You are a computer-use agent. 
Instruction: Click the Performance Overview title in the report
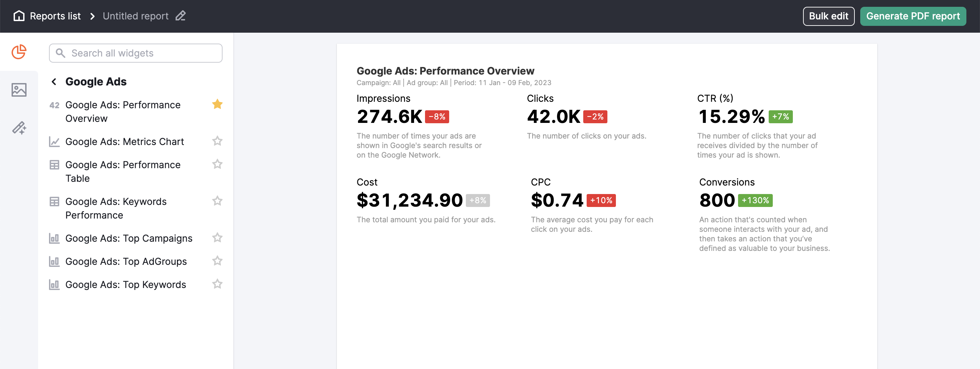click(445, 71)
